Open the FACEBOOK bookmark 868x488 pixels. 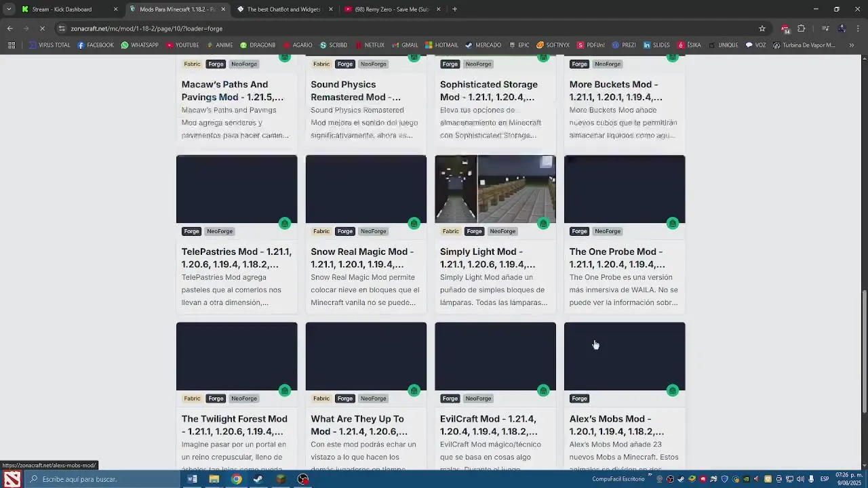(x=96, y=45)
